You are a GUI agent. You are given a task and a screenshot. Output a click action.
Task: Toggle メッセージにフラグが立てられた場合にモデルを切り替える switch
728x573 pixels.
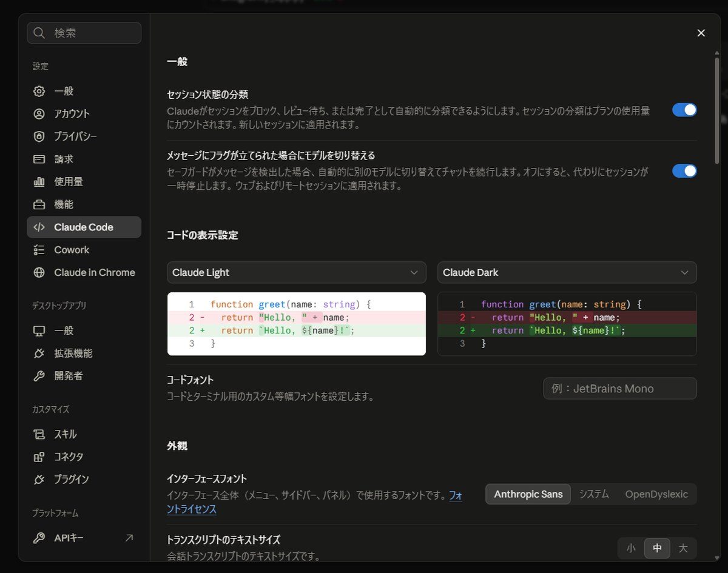(684, 170)
